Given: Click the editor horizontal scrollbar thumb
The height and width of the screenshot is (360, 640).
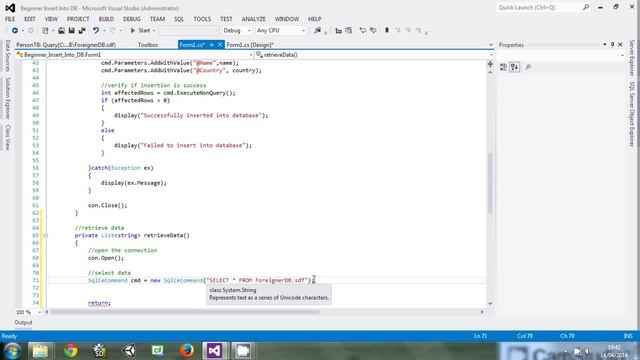Looking at the screenshot, I should (x=184, y=312).
